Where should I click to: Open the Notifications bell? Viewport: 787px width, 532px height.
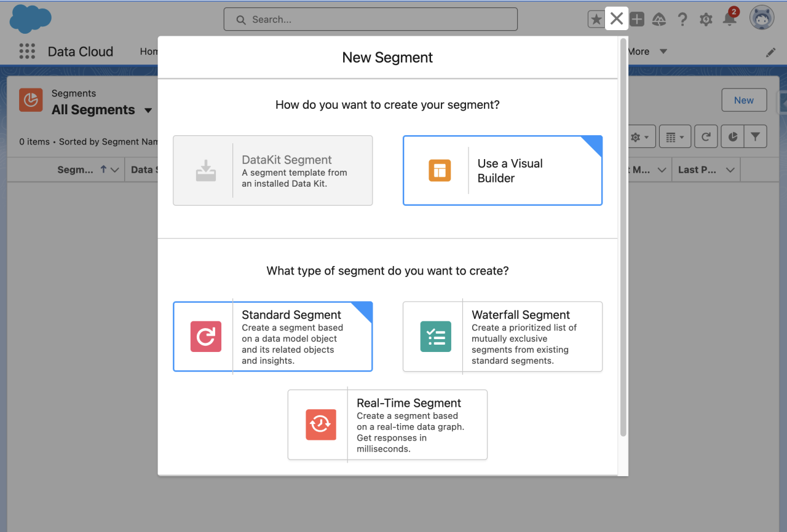coord(730,19)
